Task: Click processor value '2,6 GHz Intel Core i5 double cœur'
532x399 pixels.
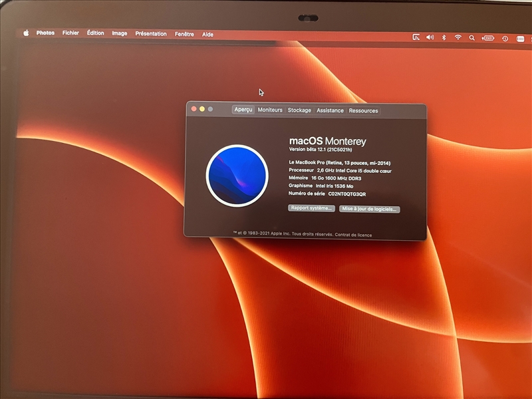Action: tap(354, 171)
